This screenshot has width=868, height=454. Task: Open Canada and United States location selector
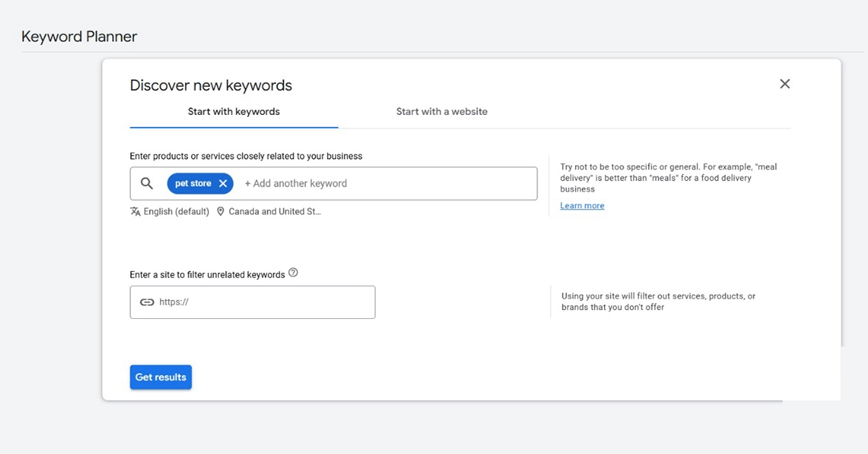point(274,212)
